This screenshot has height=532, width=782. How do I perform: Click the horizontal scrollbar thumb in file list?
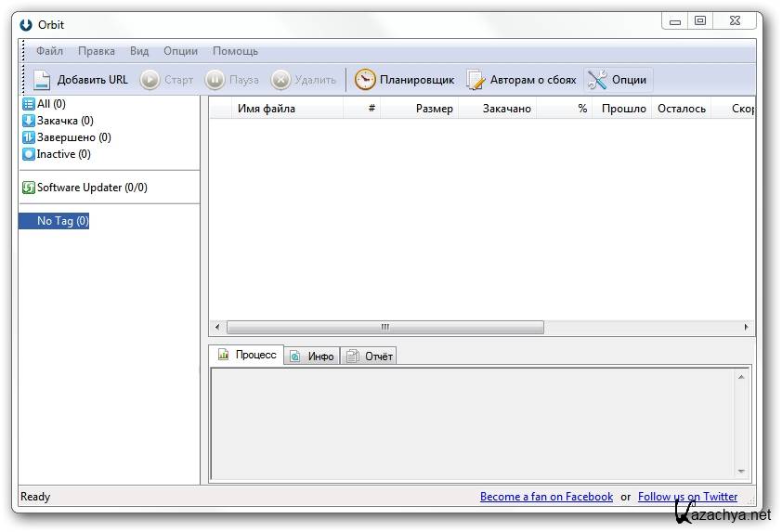(384, 327)
